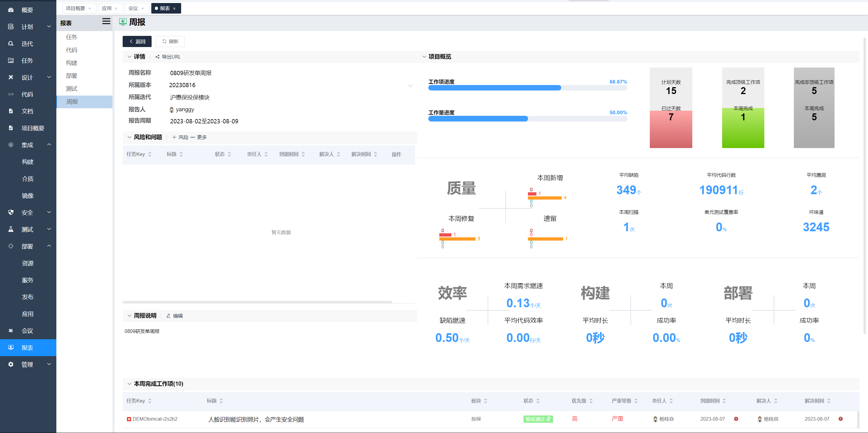This screenshot has width=868, height=433.
Task: Click the DEMOtomcat-i2s2b2 task key
Action: point(155,419)
